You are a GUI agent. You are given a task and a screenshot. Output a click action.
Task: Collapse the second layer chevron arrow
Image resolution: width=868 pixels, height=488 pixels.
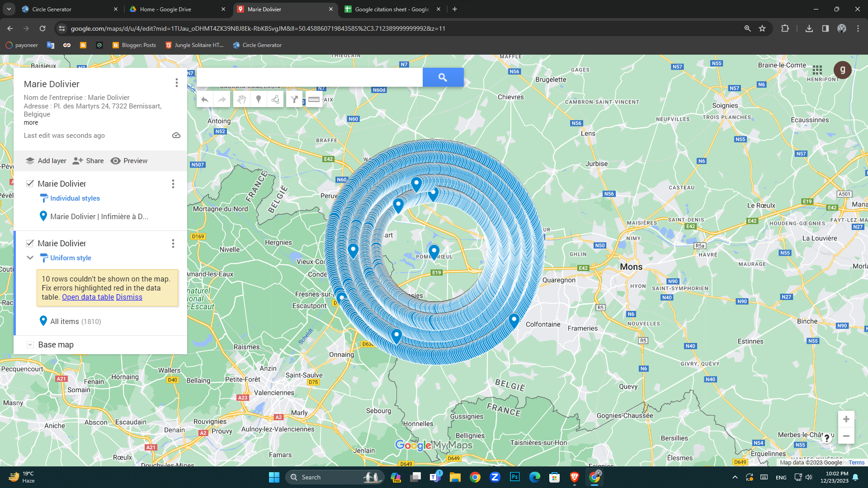[x=30, y=258]
